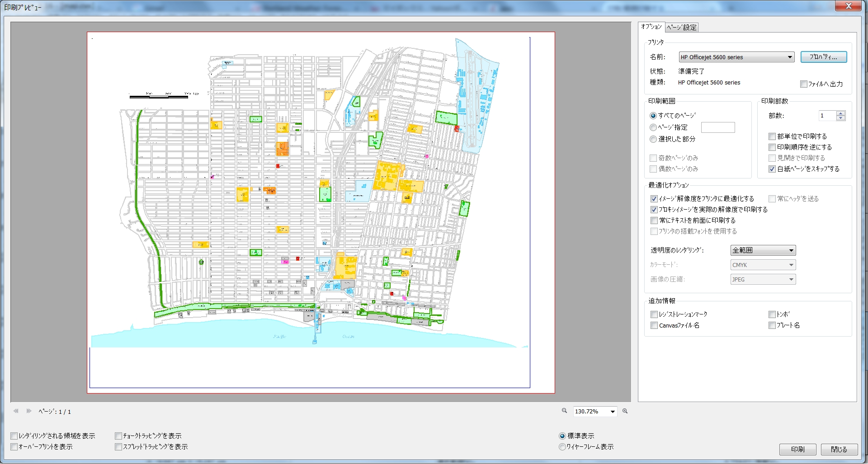Click the map preview page thumbnail
This screenshot has height=464, width=868.
pyautogui.click(x=321, y=212)
